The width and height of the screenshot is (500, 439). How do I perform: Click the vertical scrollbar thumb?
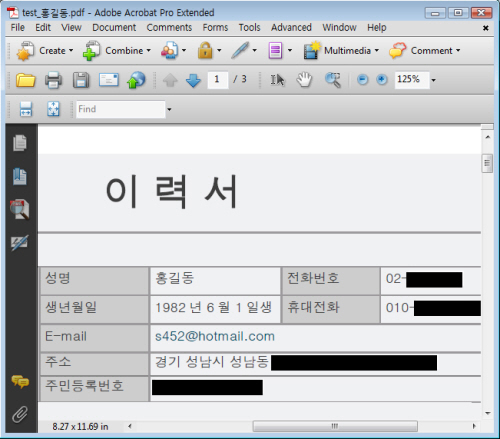click(487, 163)
